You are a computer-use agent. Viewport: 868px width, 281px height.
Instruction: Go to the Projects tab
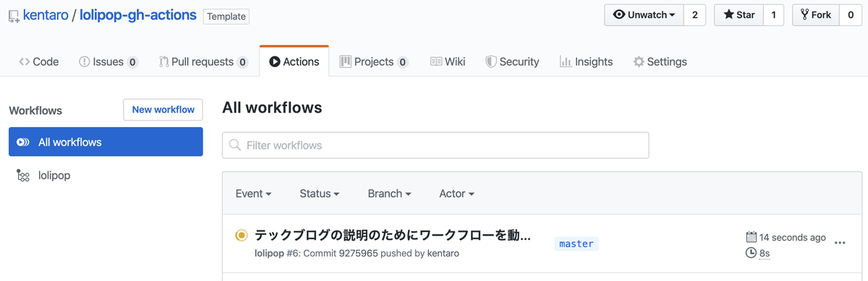(374, 61)
